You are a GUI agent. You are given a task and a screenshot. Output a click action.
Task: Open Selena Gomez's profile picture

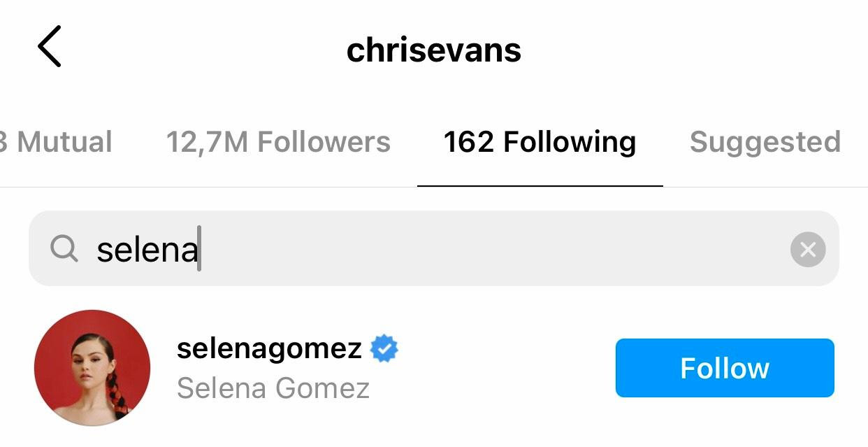pyautogui.click(x=92, y=368)
